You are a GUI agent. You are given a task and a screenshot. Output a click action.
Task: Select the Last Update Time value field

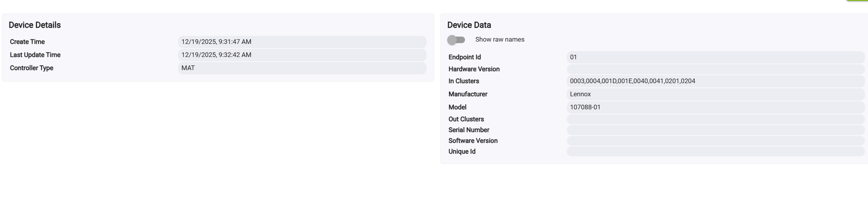pyautogui.click(x=302, y=55)
